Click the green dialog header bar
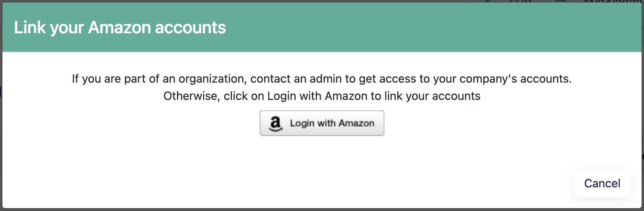This screenshot has height=211, width=644. [x=322, y=27]
